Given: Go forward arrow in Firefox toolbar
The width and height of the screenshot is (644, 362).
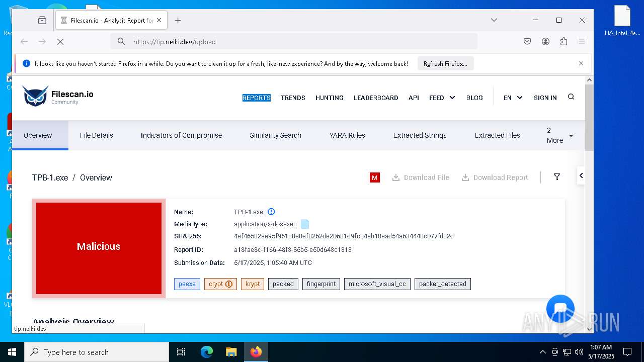Looking at the screenshot, I should [42, 42].
